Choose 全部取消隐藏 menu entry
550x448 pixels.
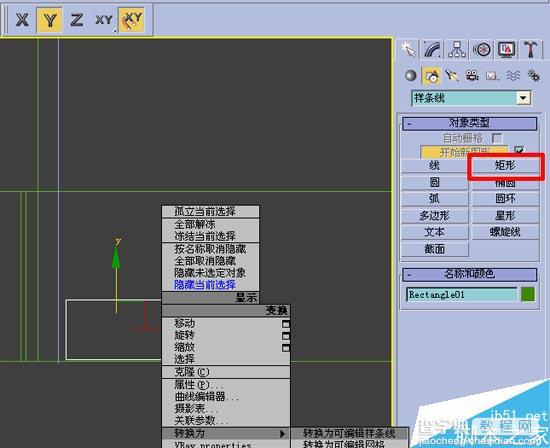click(x=210, y=261)
